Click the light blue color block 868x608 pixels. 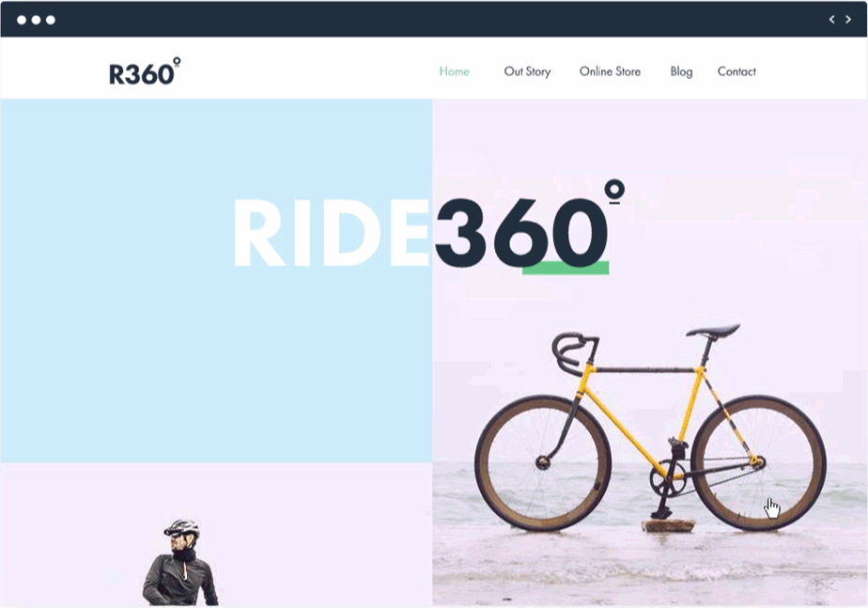tap(216, 281)
